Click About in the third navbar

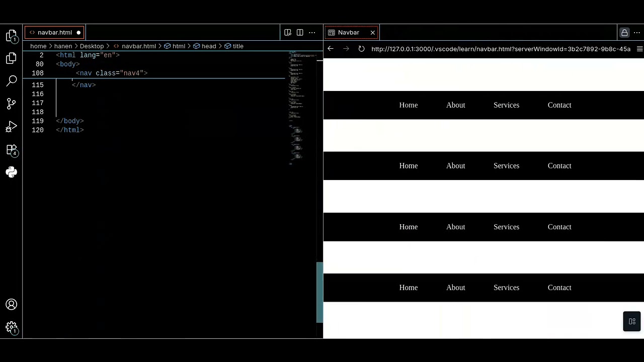pos(456,227)
